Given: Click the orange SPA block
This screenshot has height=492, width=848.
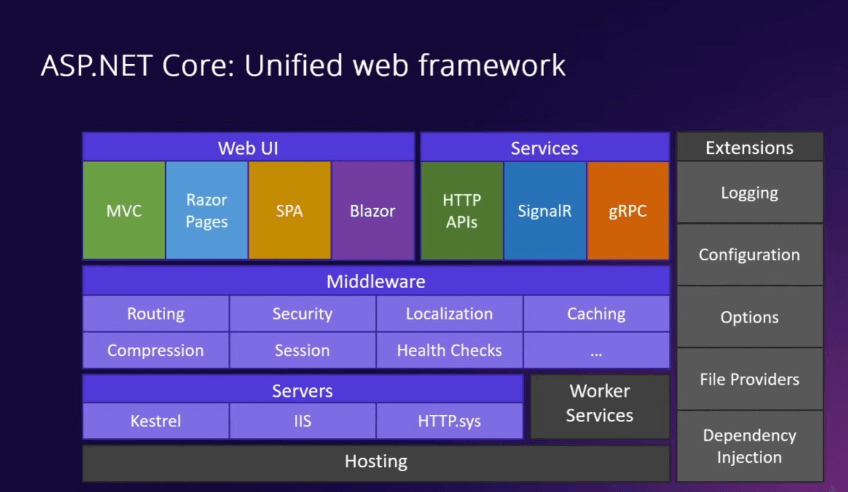Looking at the screenshot, I should [289, 211].
